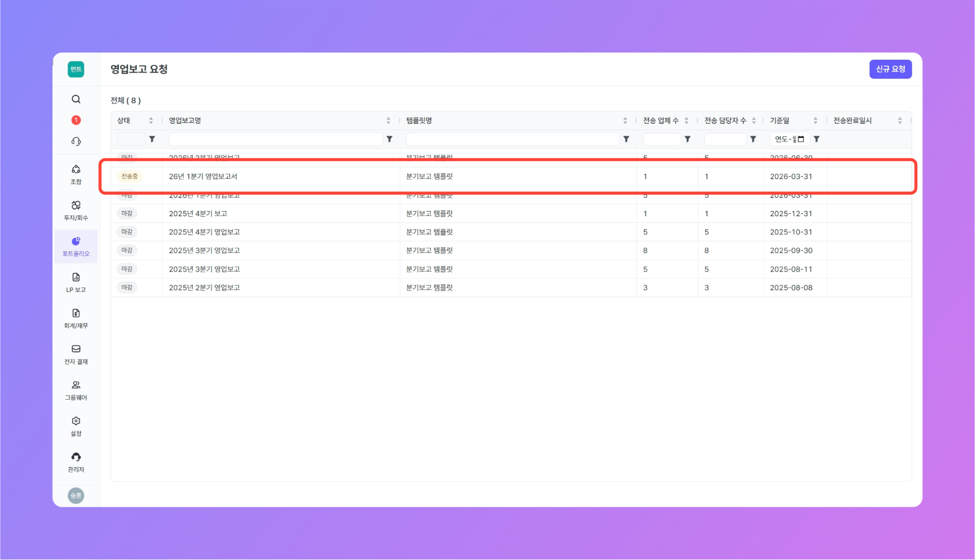The image size is (975, 560).
Task: Click the funnel filter icon under 영업보고명
Action: tap(389, 139)
